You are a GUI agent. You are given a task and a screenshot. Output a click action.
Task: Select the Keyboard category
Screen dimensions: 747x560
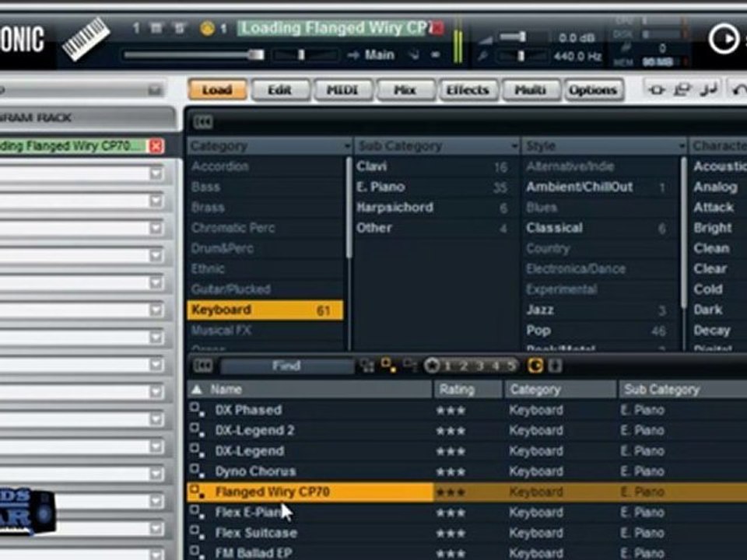[265, 310]
